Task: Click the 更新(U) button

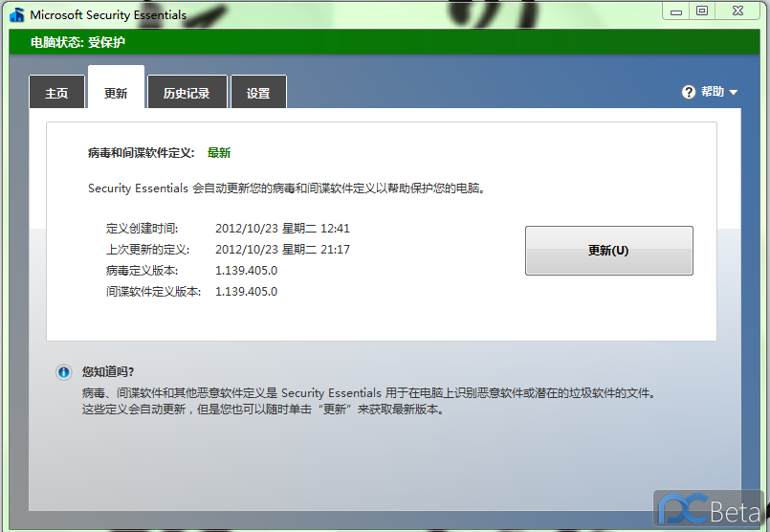Action: pyautogui.click(x=609, y=251)
